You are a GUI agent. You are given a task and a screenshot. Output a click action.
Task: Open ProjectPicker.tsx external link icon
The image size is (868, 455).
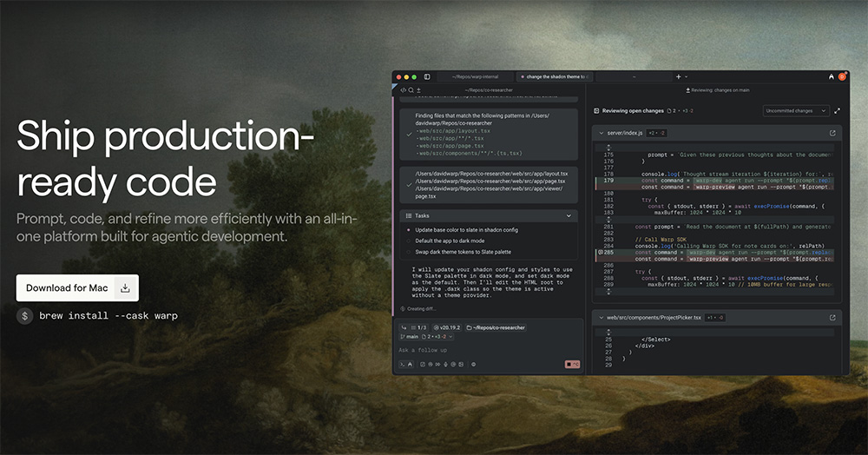click(832, 318)
